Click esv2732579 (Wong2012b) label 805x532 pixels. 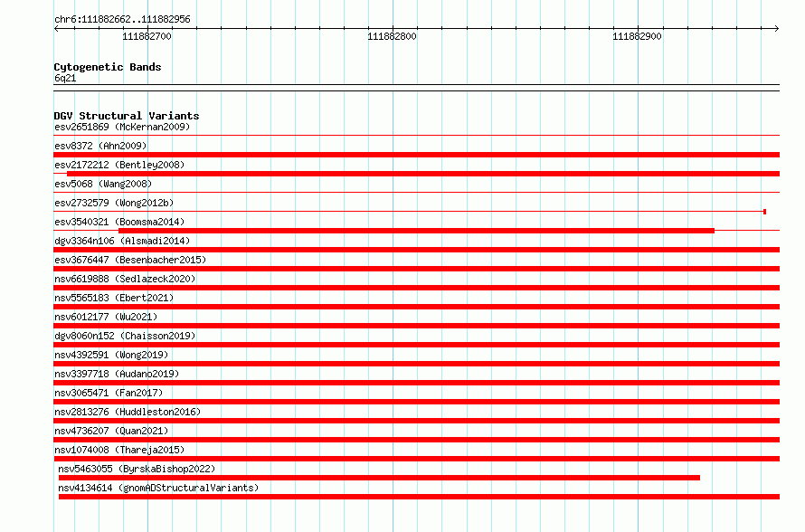pos(114,203)
